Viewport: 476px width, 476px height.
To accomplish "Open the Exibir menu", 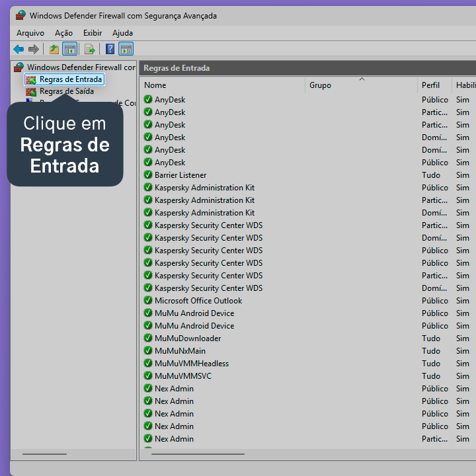I will [x=93, y=33].
